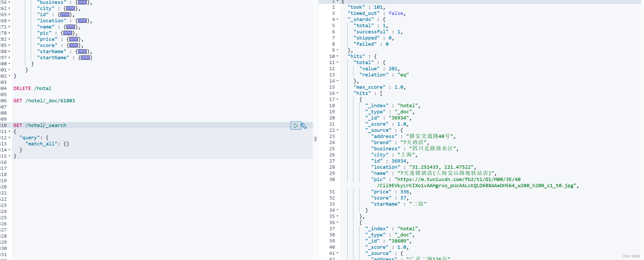Click the "max_score" : 1.0 line
This screenshot has width=644, height=260.
click(380, 87)
